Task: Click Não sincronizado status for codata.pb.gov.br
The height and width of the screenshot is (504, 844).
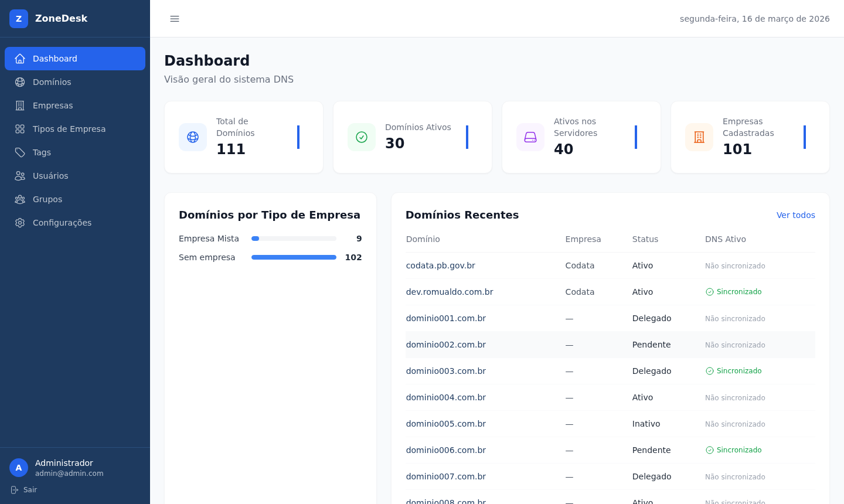Action: (x=735, y=265)
